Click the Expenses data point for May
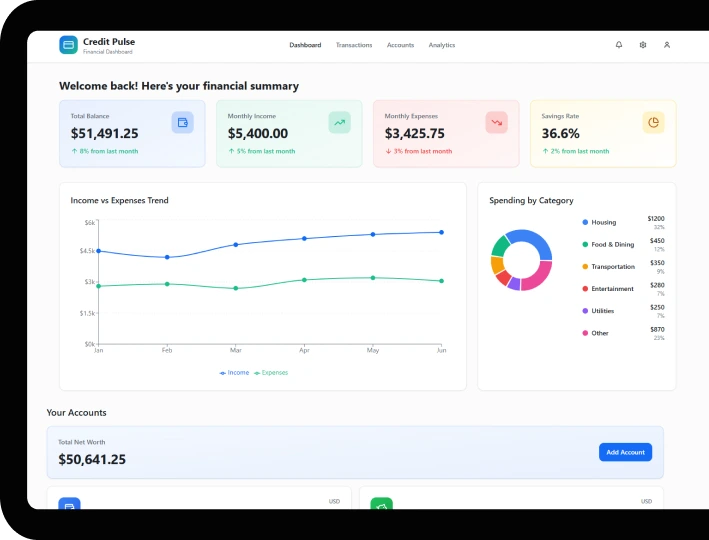The width and height of the screenshot is (709, 540). [x=373, y=278]
